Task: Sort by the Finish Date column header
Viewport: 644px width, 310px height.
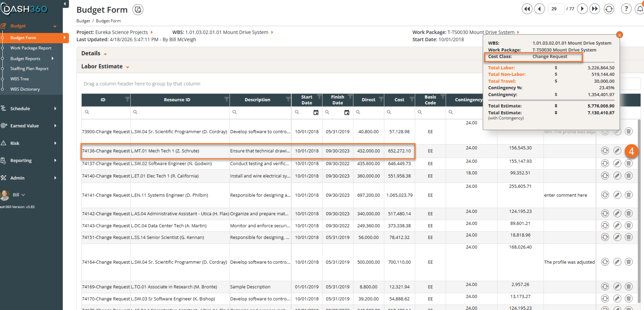Action: click(x=337, y=100)
